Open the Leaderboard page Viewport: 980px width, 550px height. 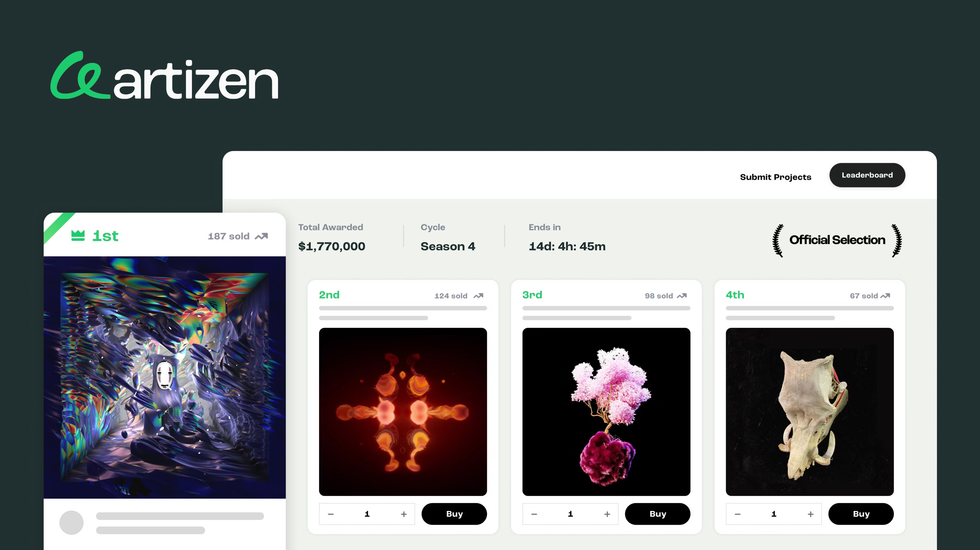867,175
